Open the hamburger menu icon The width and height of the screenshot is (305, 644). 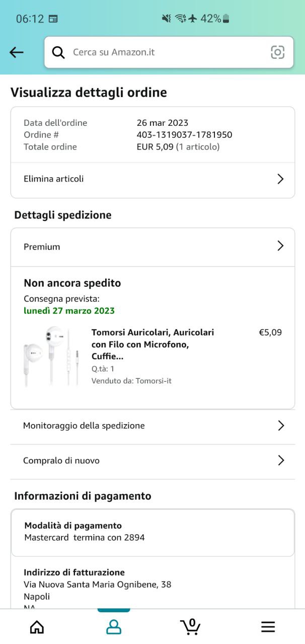pyautogui.click(x=268, y=627)
